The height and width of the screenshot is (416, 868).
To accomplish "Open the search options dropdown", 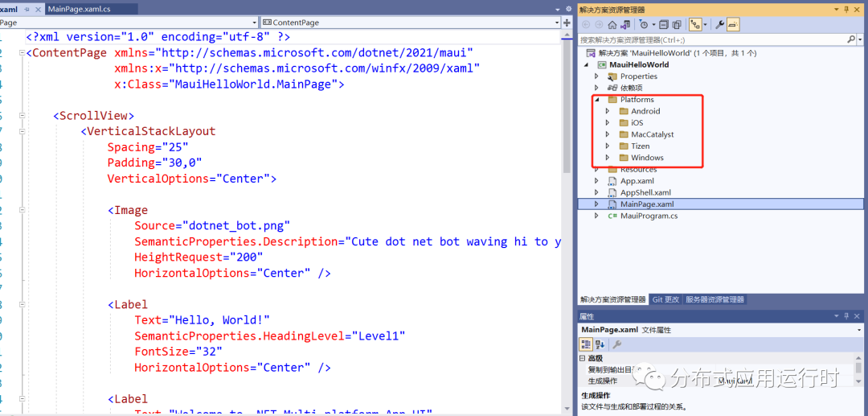I will [860, 40].
